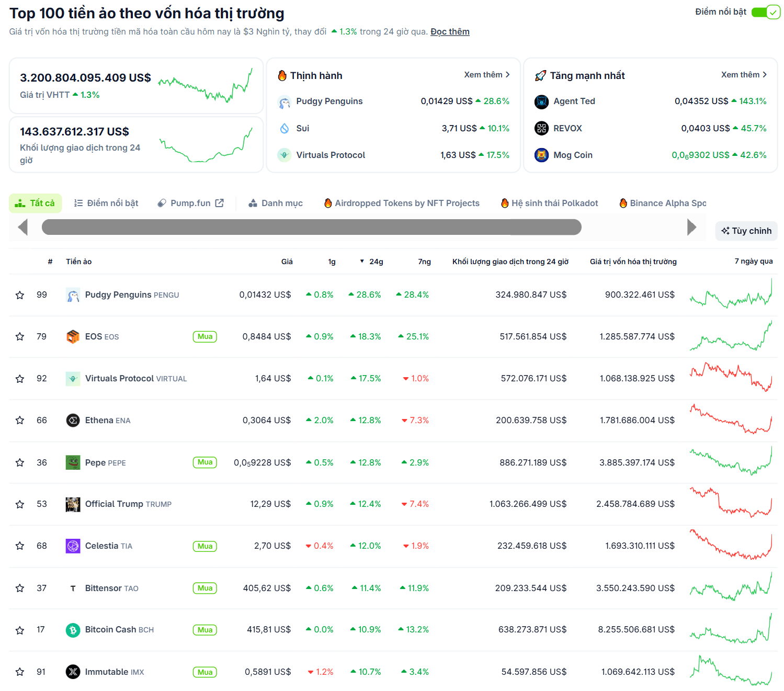Star Official Trump as favorite
The image size is (784, 691).
click(20, 504)
